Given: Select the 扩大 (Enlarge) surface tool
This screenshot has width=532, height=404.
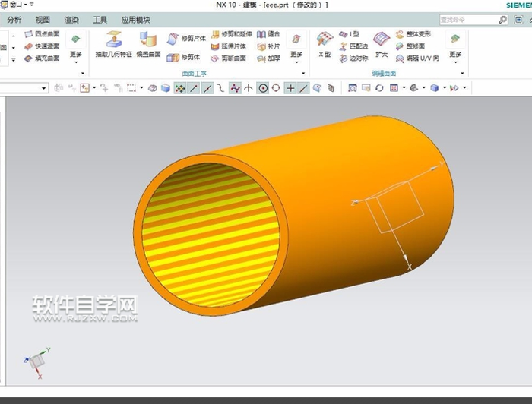Looking at the screenshot, I should click(382, 44).
